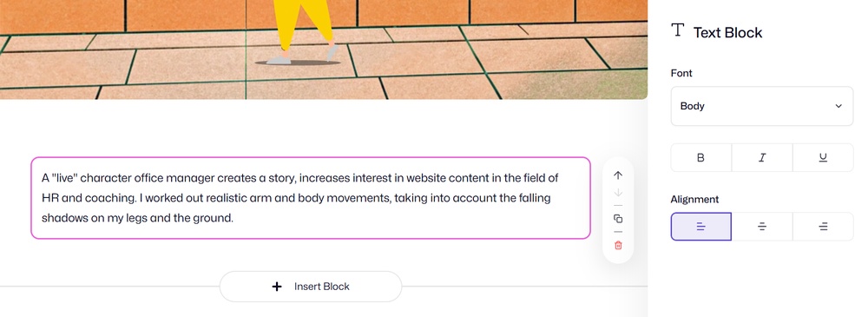
Task: Duplicate the selected text block
Action: [618, 219]
